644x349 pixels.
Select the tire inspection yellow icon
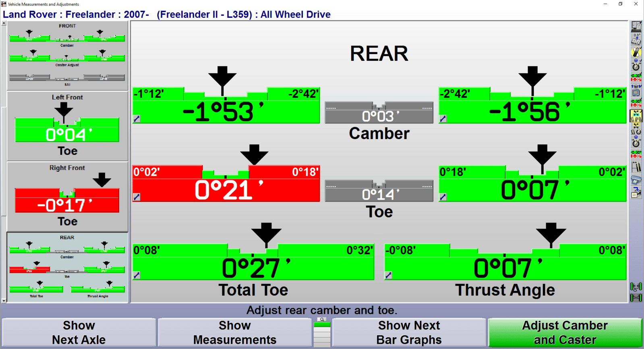point(636,52)
